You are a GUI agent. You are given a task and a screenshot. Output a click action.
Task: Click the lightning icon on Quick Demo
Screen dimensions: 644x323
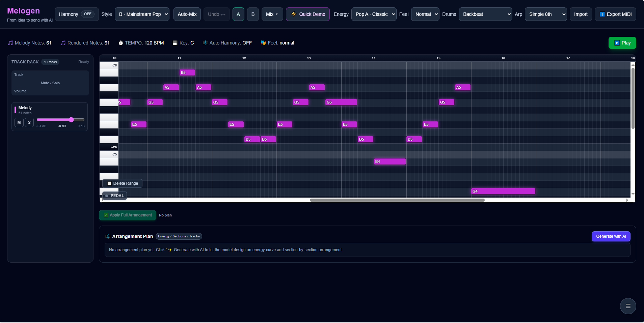293,14
